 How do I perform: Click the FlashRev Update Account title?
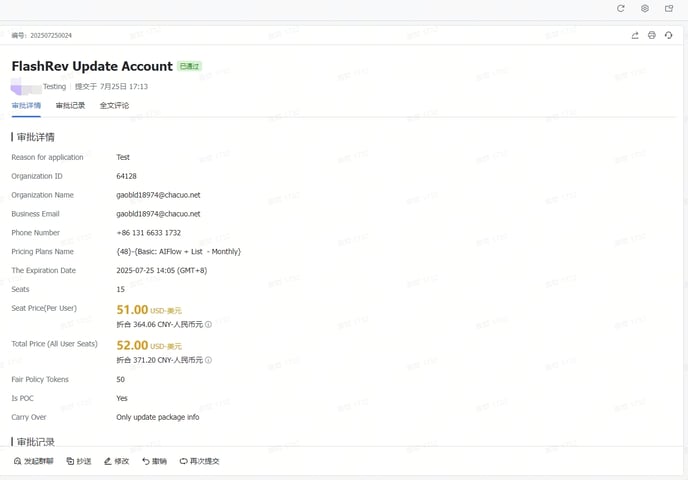coord(92,66)
